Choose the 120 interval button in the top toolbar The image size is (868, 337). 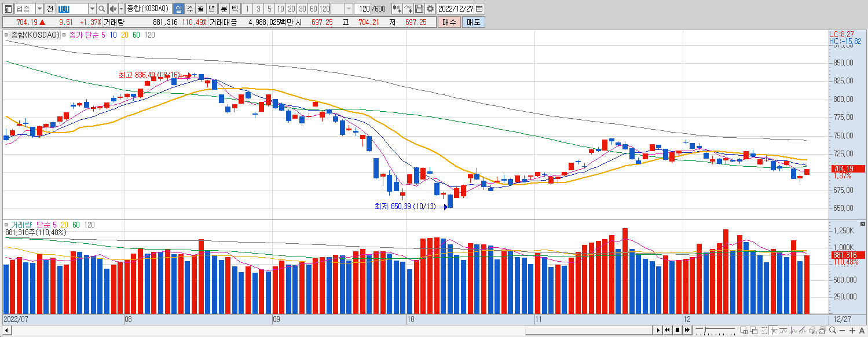pyautogui.click(x=324, y=9)
